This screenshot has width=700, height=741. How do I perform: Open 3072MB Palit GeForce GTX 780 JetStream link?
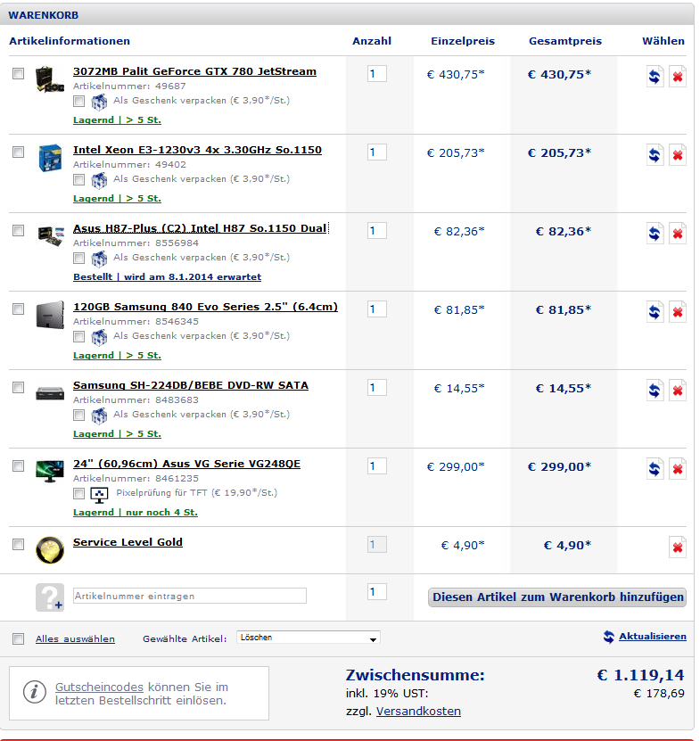click(x=194, y=71)
